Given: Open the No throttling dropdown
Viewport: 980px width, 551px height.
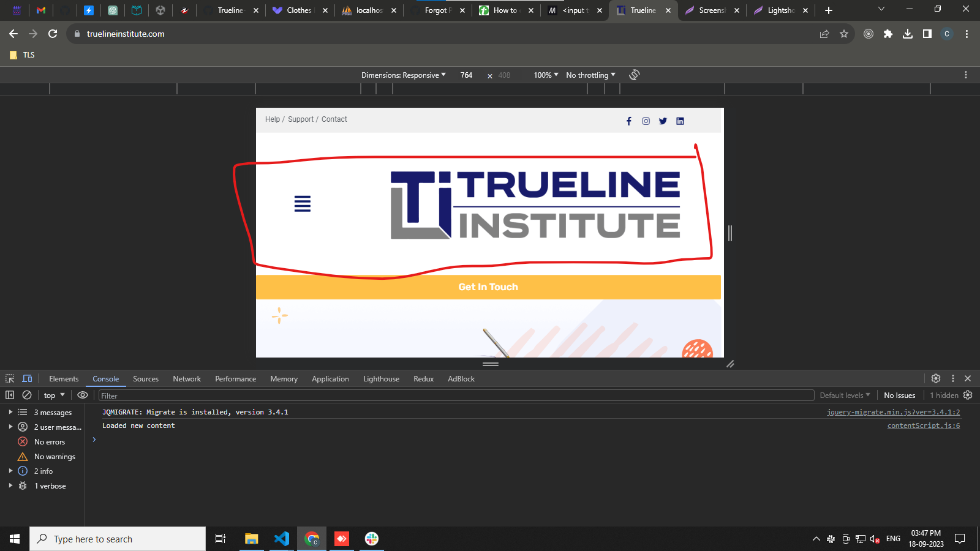Looking at the screenshot, I should [590, 75].
